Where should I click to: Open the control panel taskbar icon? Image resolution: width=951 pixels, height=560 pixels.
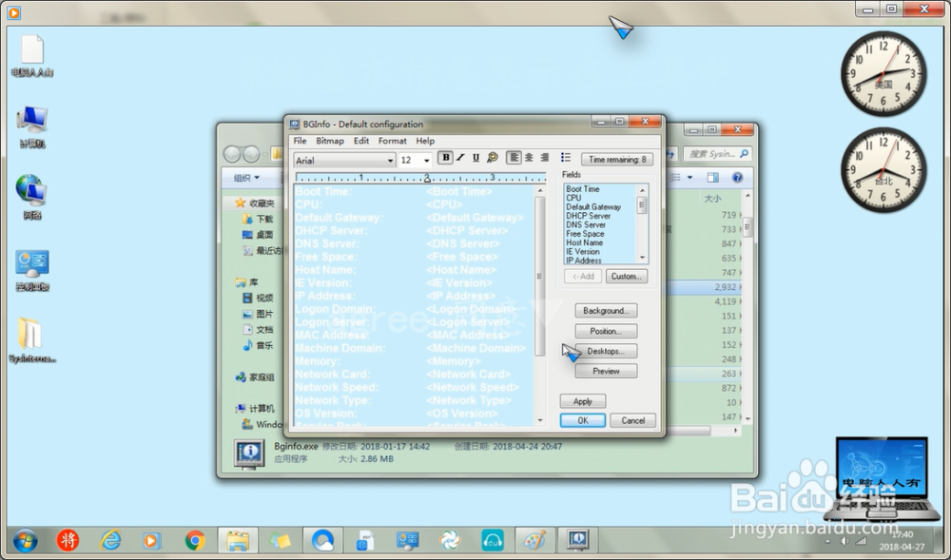tap(407, 541)
